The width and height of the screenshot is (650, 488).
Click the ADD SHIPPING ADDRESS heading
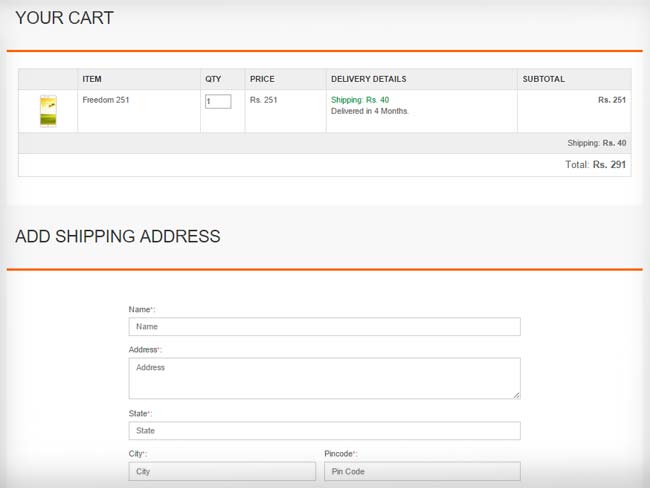point(117,237)
